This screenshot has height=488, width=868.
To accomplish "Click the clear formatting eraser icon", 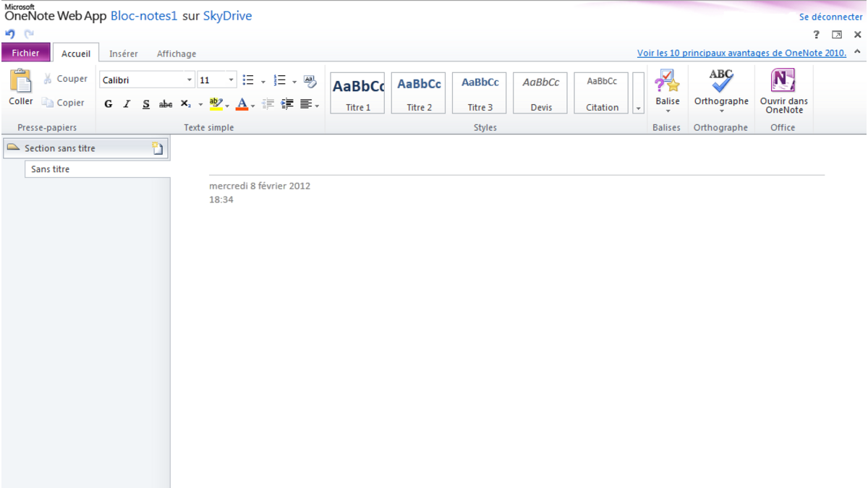I will 310,81.
